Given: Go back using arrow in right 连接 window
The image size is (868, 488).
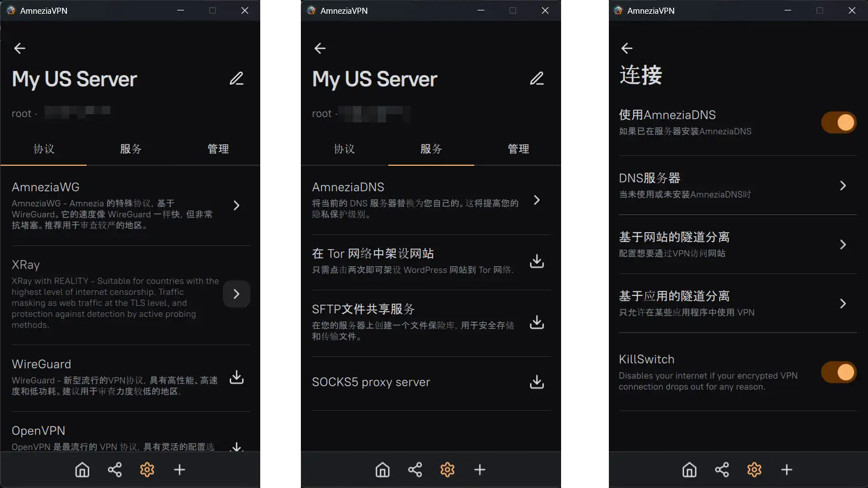Looking at the screenshot, I should [627, 48].
